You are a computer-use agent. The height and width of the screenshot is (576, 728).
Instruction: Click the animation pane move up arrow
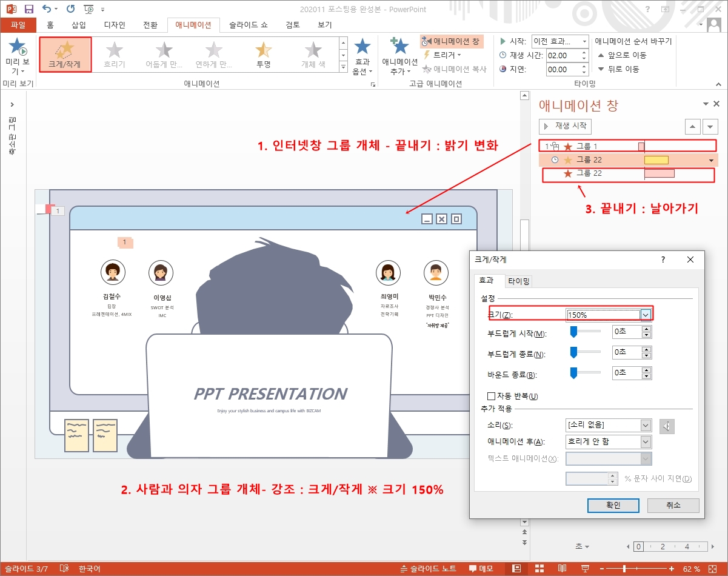692,127
